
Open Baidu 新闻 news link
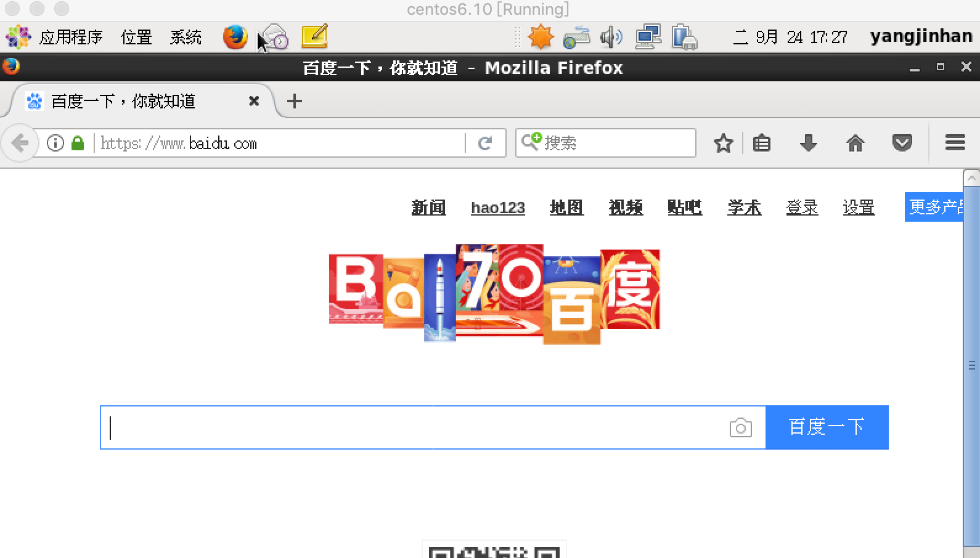428,208
